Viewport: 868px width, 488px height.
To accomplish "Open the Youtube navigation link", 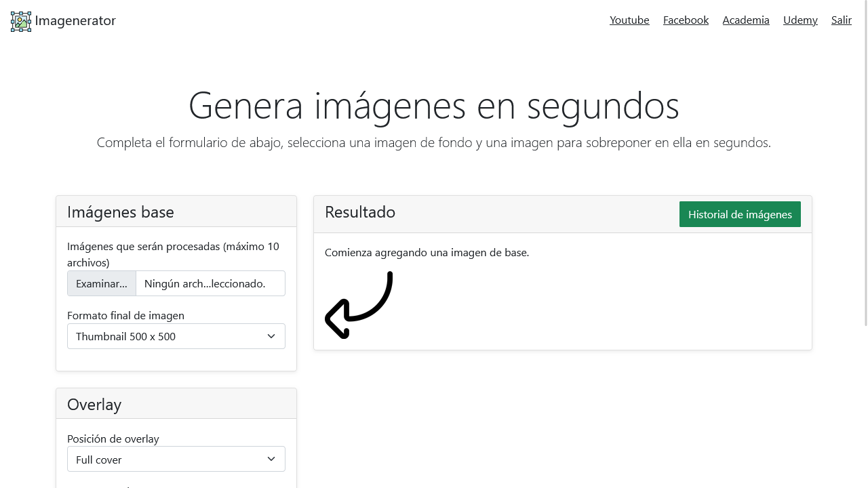I will pyautogui.click(x=629, y=20).
